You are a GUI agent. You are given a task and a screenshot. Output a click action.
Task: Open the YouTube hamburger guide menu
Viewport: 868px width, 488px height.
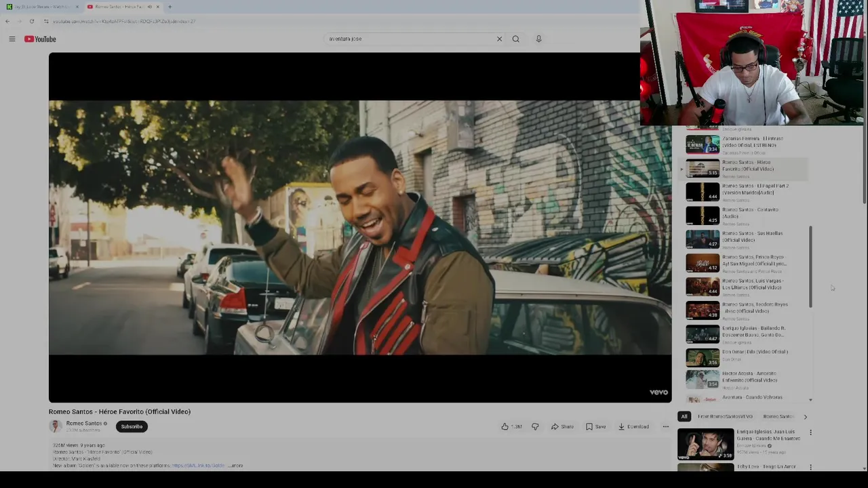(x=12, y=39)
